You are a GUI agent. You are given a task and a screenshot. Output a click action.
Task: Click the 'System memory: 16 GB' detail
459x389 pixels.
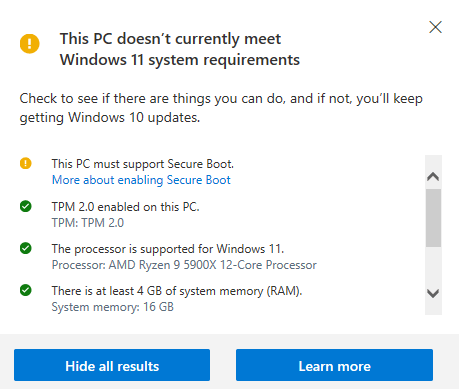point(113,307)
